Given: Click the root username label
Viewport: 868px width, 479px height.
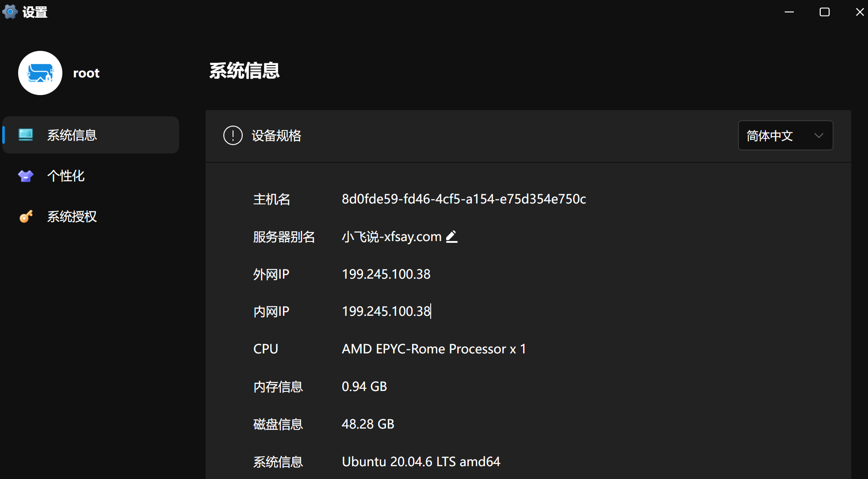Looking at the screenshot, I should [86, 73].
